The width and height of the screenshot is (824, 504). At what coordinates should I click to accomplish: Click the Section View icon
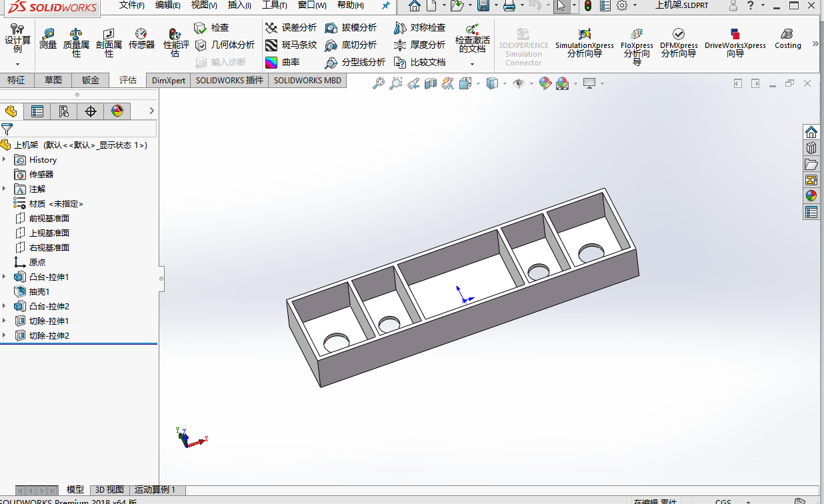pos(431,83)
